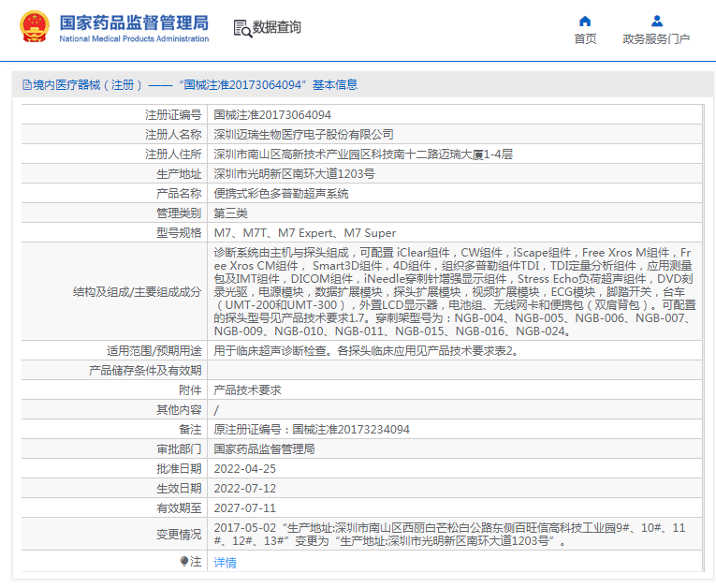Click the 首页 house icon
Image resolution: width=716 pixels, height=588 pixels.
[x=585, y=21]
